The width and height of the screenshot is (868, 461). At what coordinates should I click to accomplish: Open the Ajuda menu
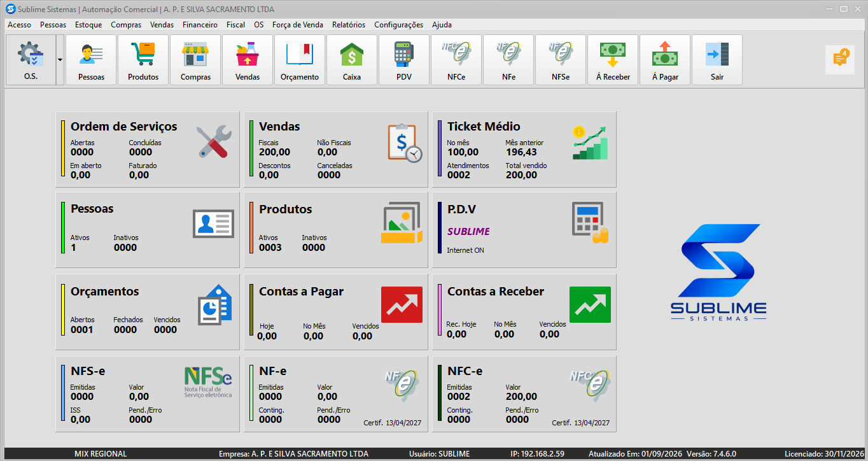(442, 25)
